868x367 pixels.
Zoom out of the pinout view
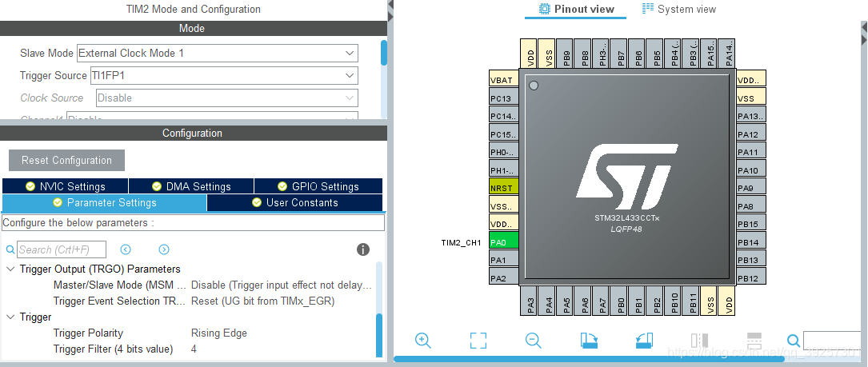533,341
